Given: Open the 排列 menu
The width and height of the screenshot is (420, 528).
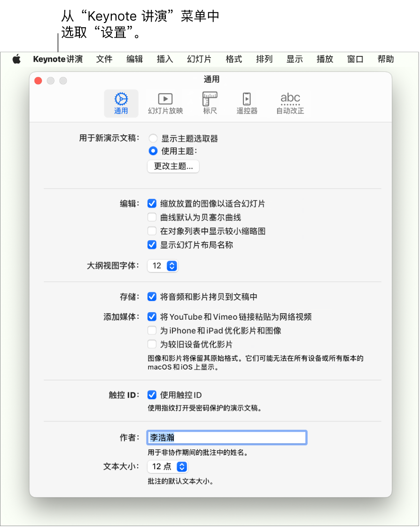Looking at the screenshot, I should click(x=264, y=59).
